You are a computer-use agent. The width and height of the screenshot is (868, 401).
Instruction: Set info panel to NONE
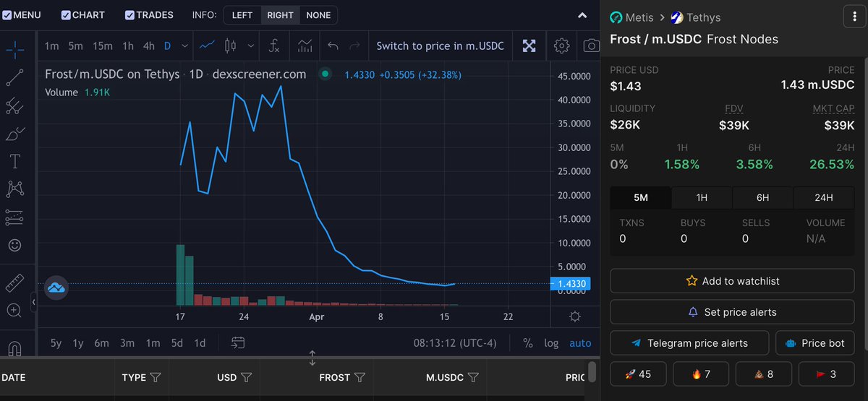[x=318, y=14]
